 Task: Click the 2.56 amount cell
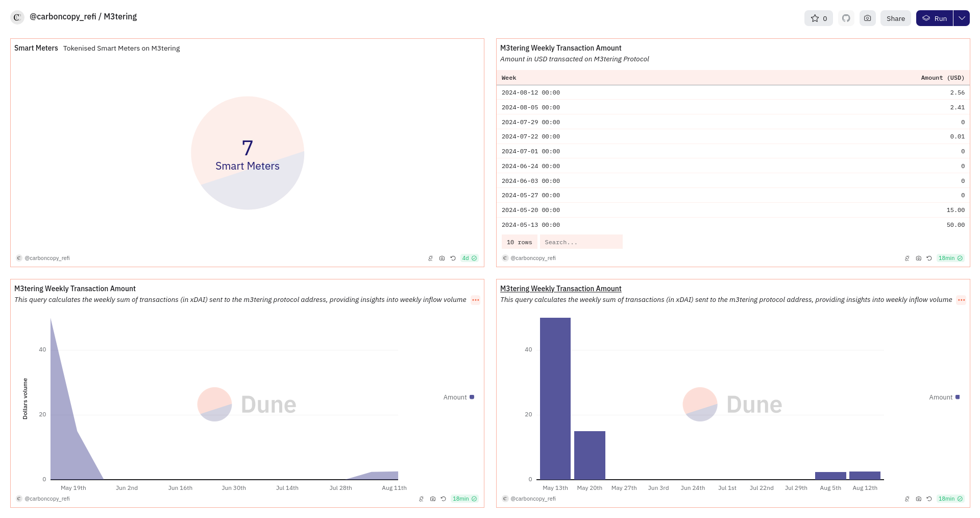point(958,93)
